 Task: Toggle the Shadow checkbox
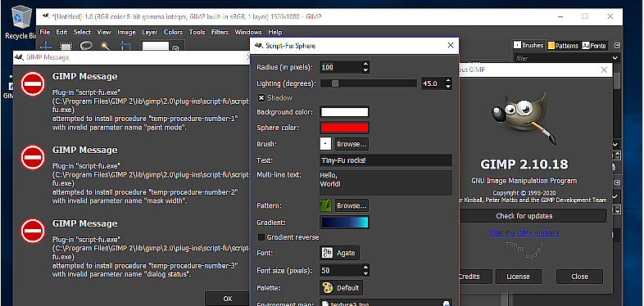[261, 98]
